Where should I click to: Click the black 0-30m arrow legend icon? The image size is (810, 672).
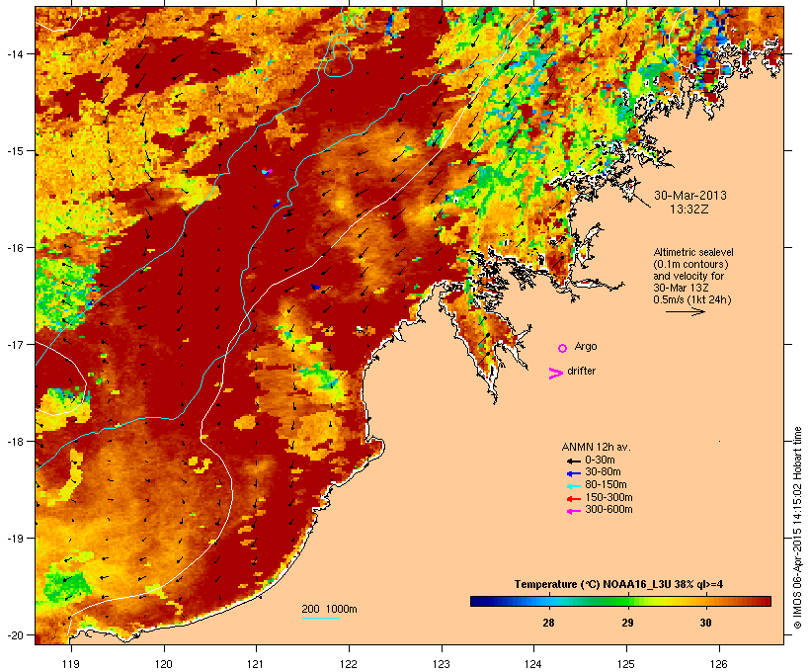click(x=573, y=462)
